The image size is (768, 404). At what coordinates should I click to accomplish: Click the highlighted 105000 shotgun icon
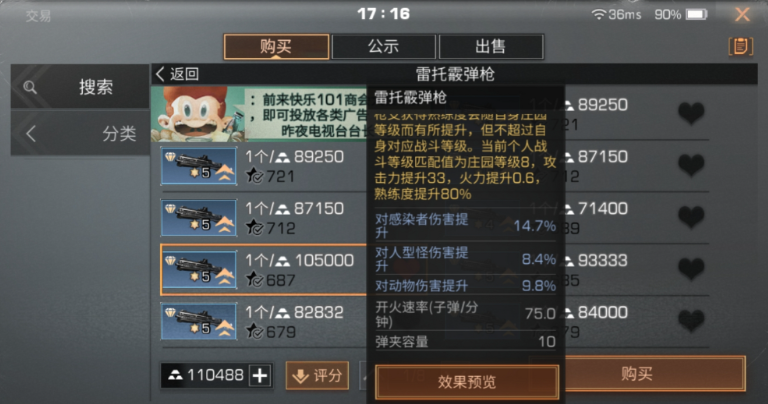click(x=199, y=269)
